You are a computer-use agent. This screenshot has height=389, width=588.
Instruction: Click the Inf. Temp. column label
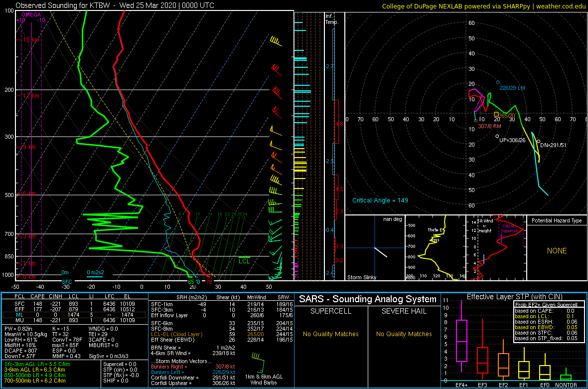click(x=332, y=19)
